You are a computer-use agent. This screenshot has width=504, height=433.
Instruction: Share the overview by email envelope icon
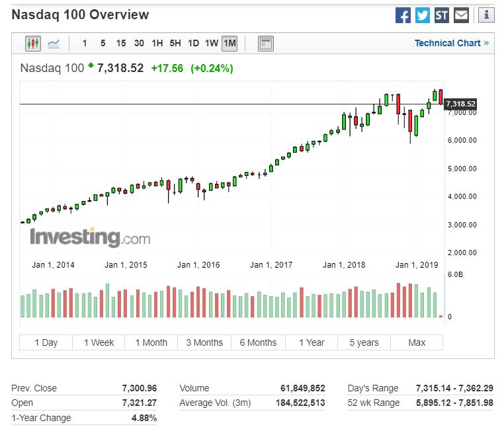[x=461, y=15]
